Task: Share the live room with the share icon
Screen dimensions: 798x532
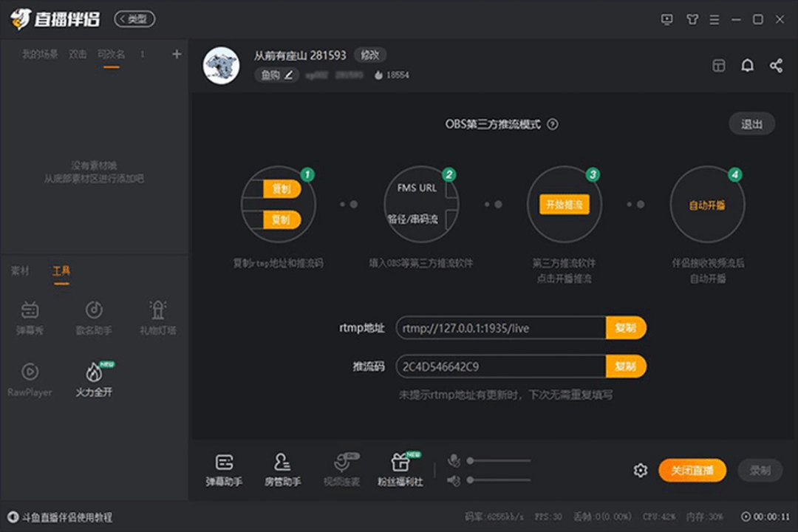Action: [777, 66]
